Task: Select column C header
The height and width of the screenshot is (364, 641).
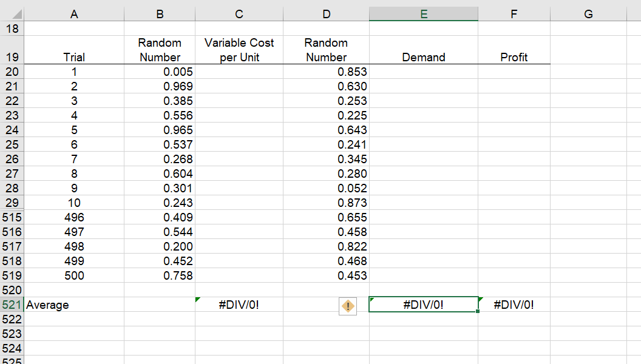Action: [239, 15]
